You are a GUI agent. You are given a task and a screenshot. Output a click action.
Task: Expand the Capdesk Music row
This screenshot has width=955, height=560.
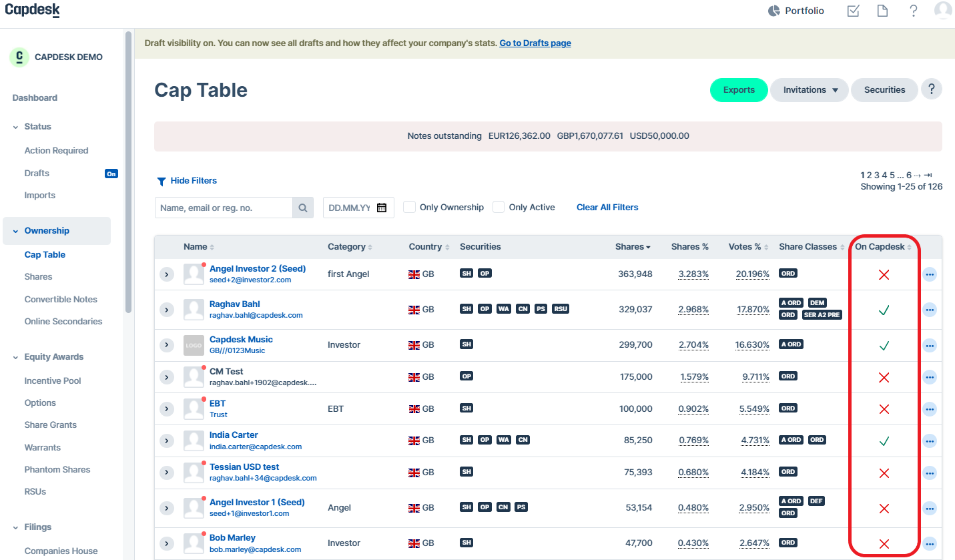167,345
